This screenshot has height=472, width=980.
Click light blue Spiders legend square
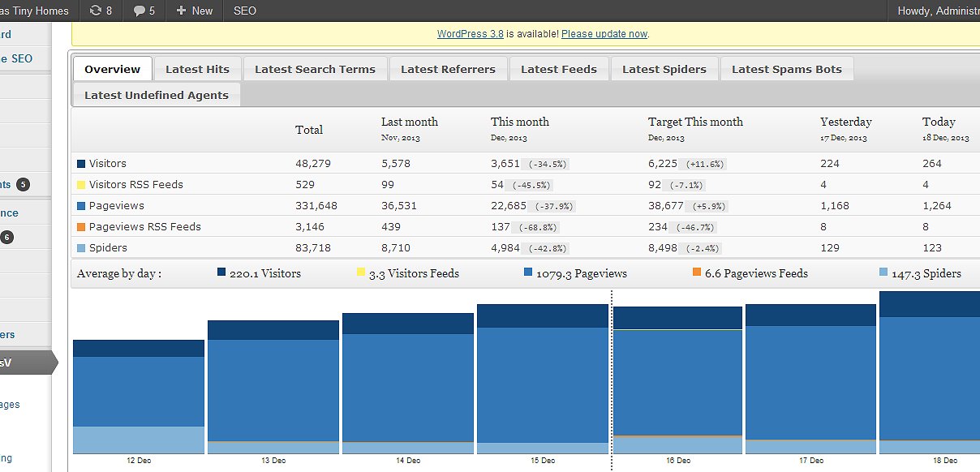coord(81,248)
